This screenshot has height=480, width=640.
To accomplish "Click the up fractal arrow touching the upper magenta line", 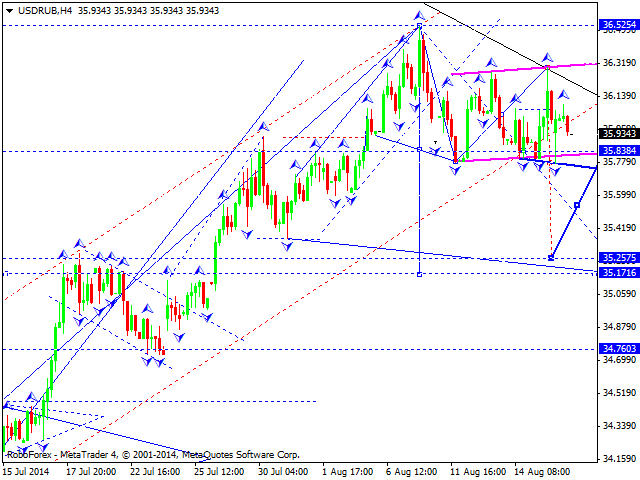I will (547, 58).
